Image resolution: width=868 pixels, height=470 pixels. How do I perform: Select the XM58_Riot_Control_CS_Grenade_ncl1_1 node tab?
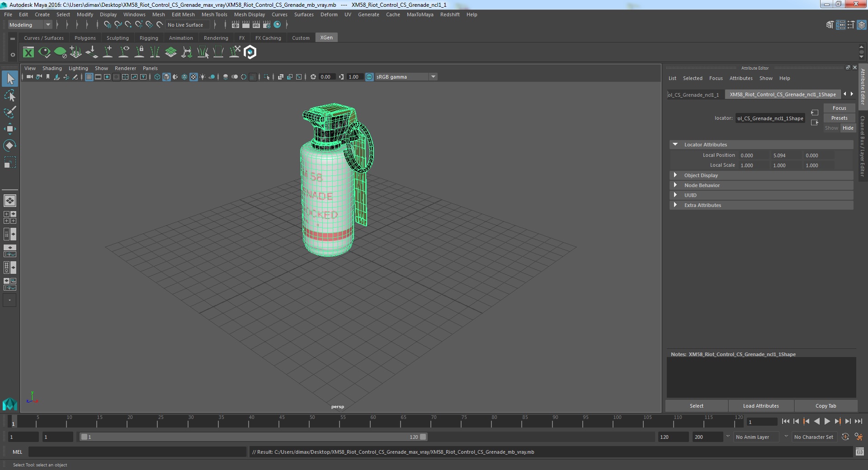pyautogui.click(x=696, y=94)
